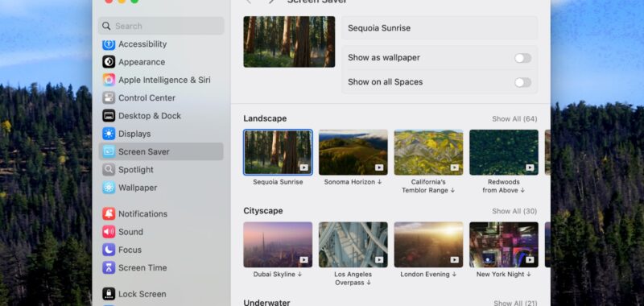Click the Desktop & Dock icon
This screenshot has height=306, width=644.
109,116
